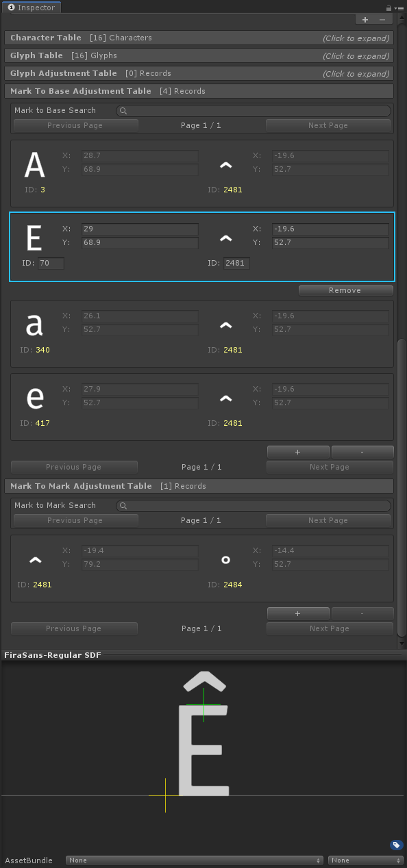This screenshot has height=868, width=407.
Task: Click the ring diacritic glyph ID 2484
Action: (226, 559)
